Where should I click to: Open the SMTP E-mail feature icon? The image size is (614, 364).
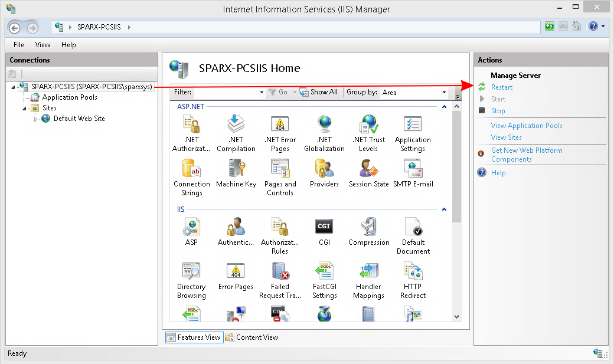(x=413, y=170)
